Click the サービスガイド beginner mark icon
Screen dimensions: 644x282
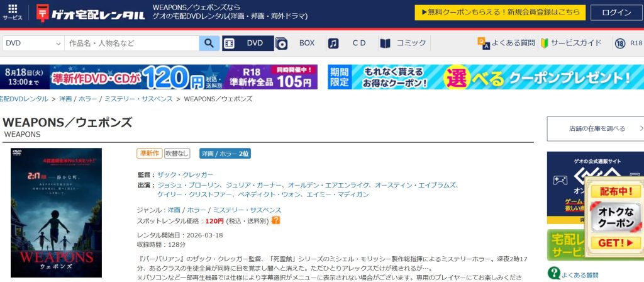pos(545,43)
